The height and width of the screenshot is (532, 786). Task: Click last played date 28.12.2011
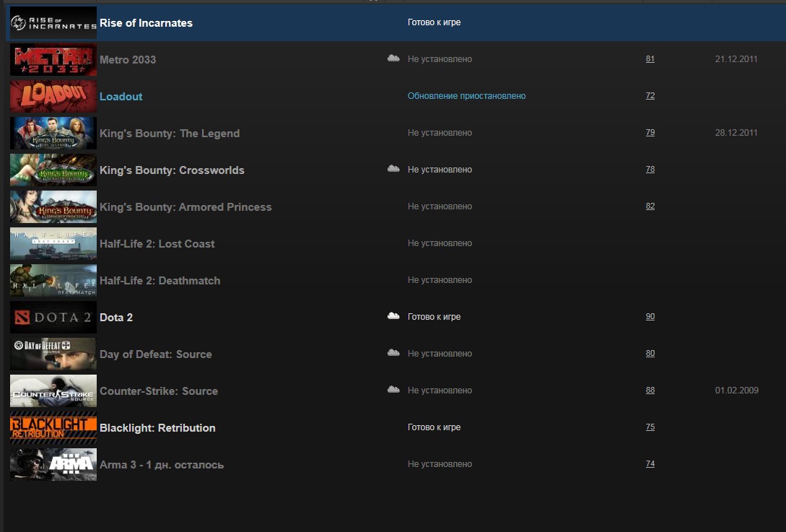click(x=736, y=132)
